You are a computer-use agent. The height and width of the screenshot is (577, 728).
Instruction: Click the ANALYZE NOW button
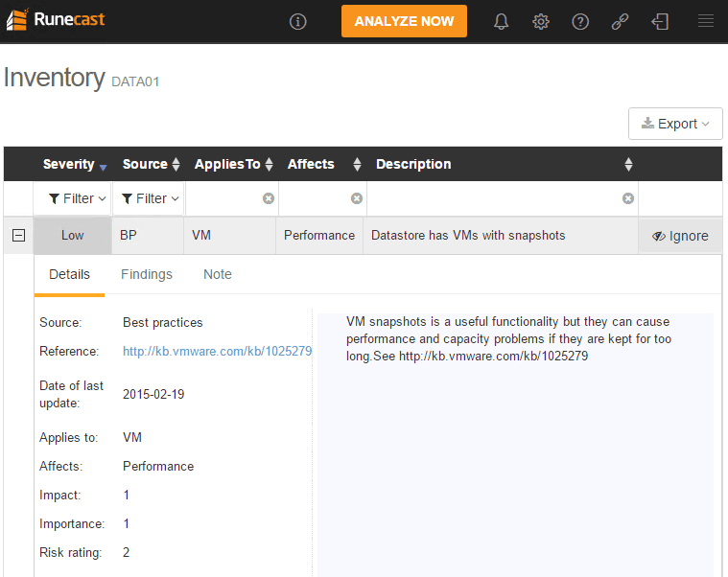tap(404, 21)
